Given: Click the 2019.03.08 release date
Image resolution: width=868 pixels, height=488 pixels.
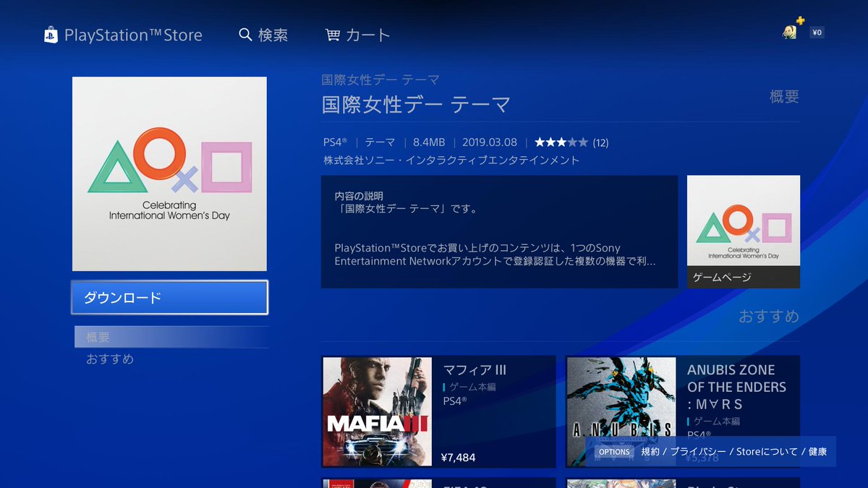Looking at the screenshot, I should pos(490,142).
